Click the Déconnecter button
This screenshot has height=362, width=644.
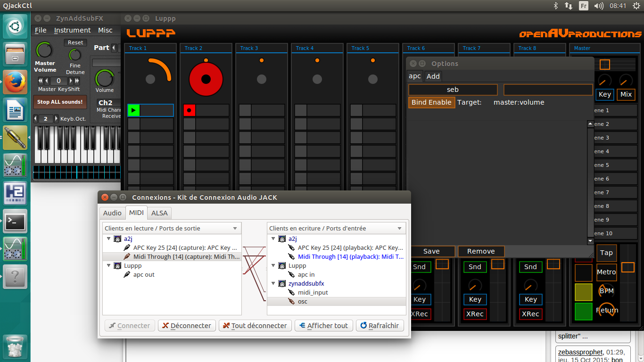pyautogui.click(x=187, y=326)
